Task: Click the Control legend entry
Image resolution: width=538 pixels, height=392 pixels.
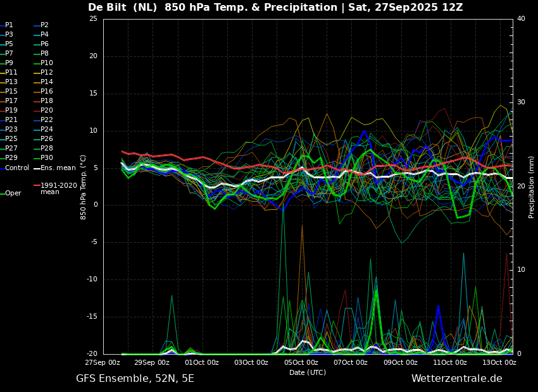Action: point(15,168)
